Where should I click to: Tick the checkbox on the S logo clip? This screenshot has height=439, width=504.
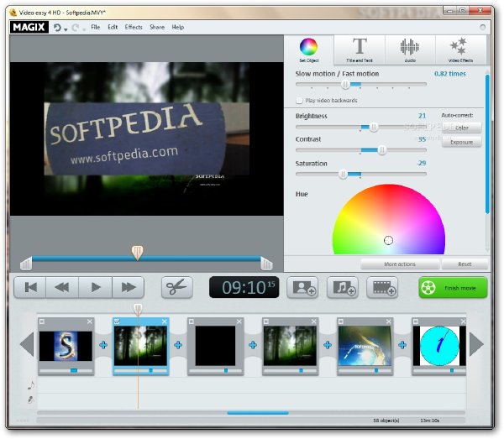(42, 321)
